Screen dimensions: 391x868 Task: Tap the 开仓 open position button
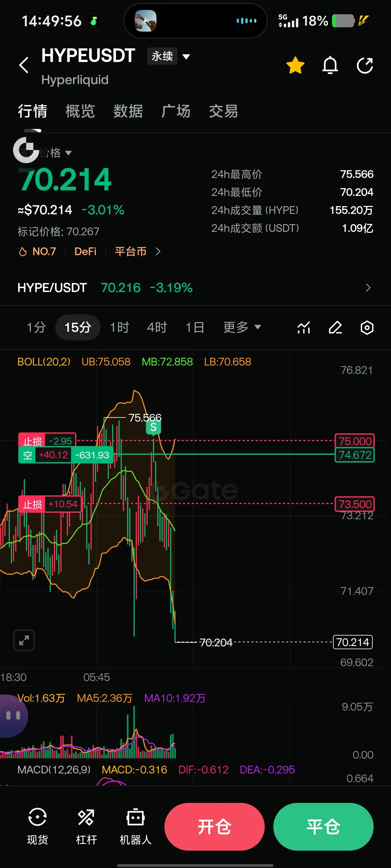pos(214,826)
